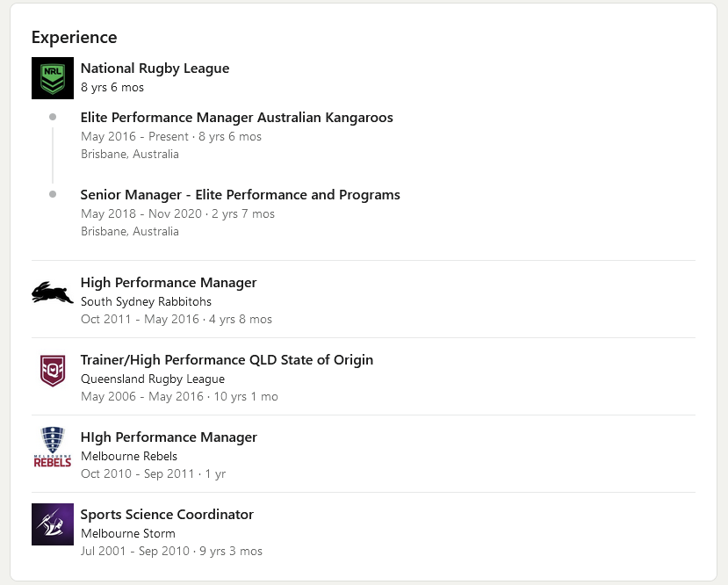Viewport: 728px width, 585px height.
Task: Select HIgh Performance Manager at Melbourne Rebels
Action: (x=169, y=437)
